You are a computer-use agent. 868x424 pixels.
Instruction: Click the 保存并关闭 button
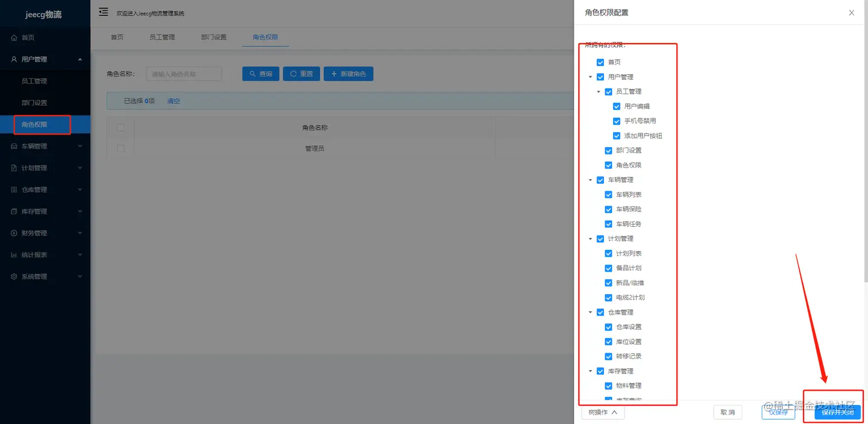pos(837,412)
